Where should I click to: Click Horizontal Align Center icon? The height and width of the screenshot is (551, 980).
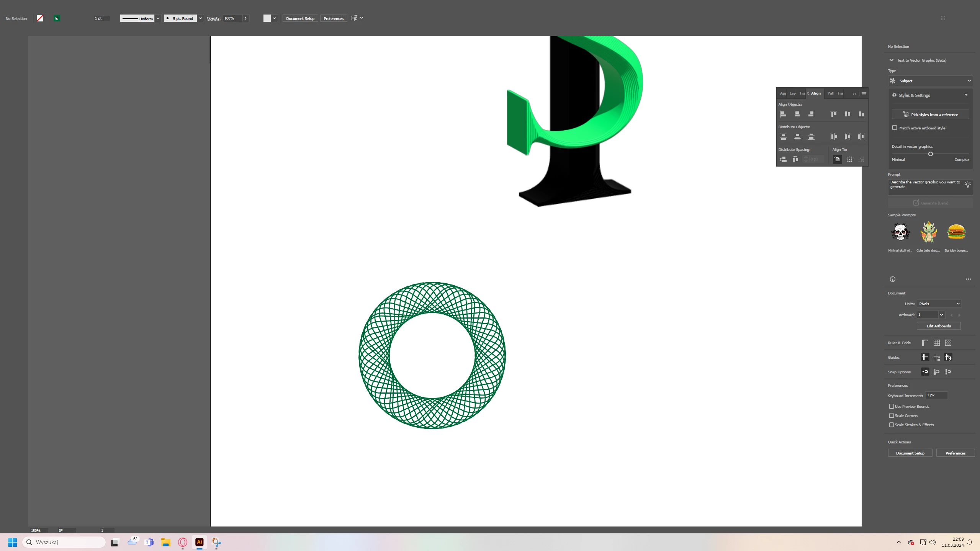[797, 114]
